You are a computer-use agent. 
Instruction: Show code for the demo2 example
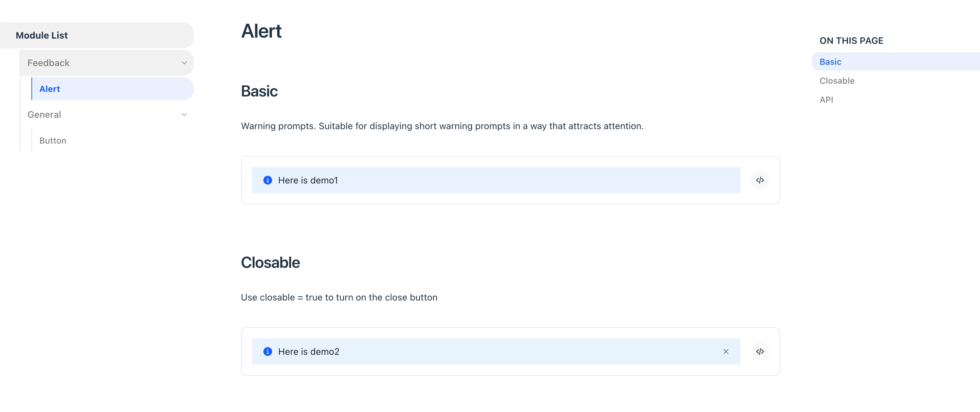[760, 352]
